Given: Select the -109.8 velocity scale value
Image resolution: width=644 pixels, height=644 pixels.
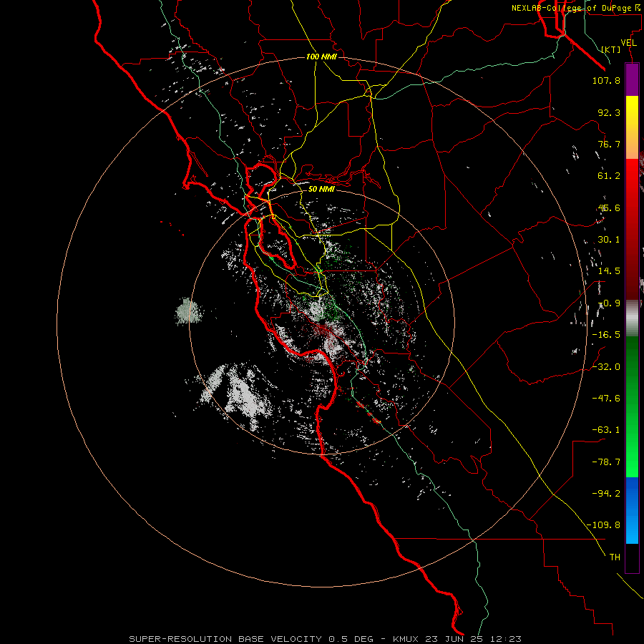Looking at the screenshot, I should coord(604,525).
